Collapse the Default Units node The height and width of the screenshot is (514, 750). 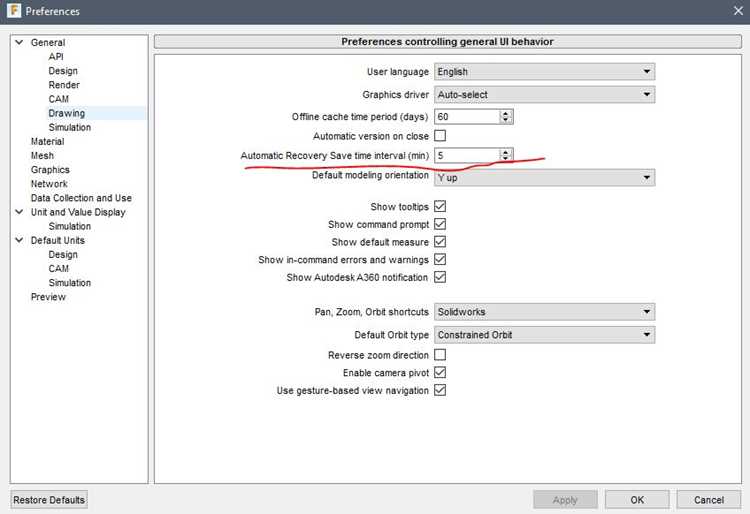(19, 240)
